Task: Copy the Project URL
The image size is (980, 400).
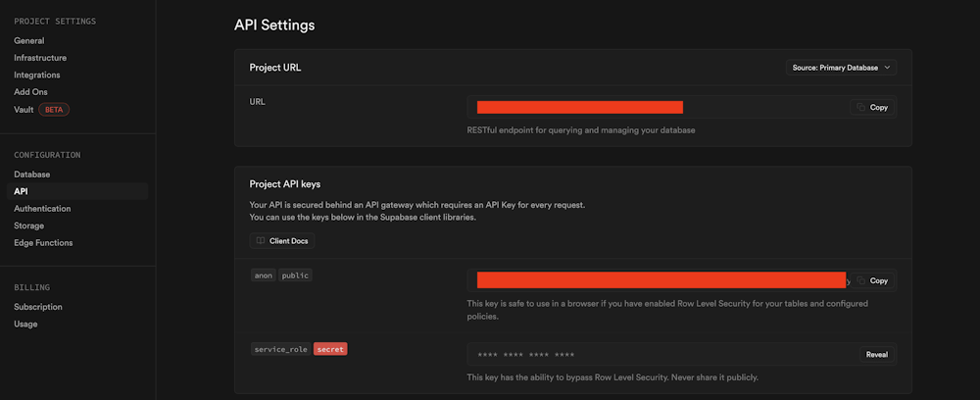Action: 872,107
